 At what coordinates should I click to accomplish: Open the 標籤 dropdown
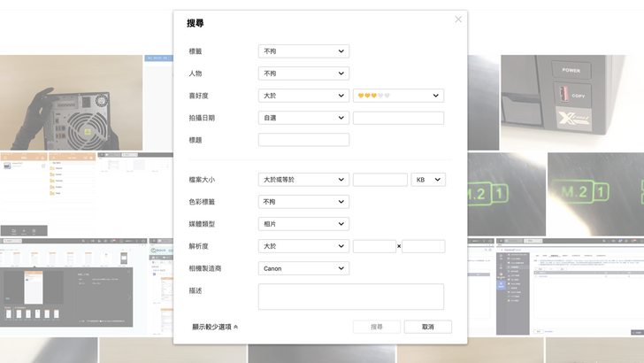[303, 51]
